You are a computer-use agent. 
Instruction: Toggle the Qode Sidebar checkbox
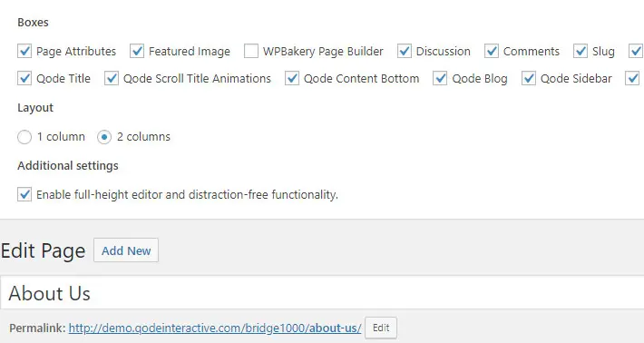[x=529, y=78]
